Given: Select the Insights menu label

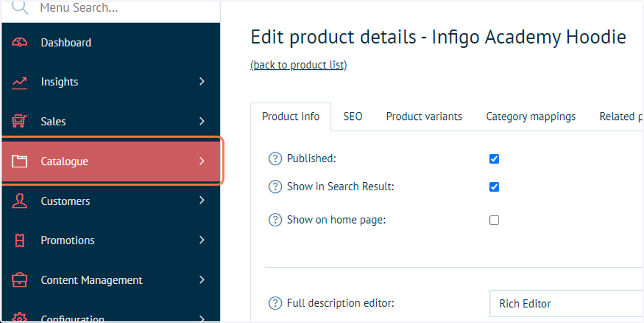Looking at the screenshot, I should coord(60,82).
